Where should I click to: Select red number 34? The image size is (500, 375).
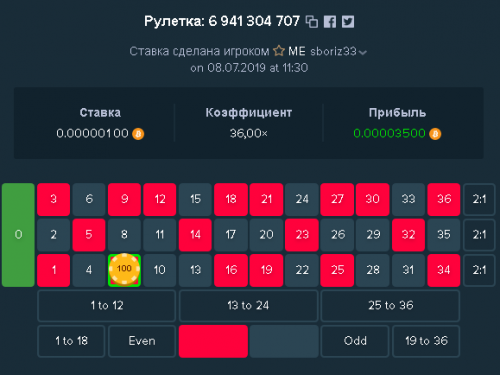(444, 270)
